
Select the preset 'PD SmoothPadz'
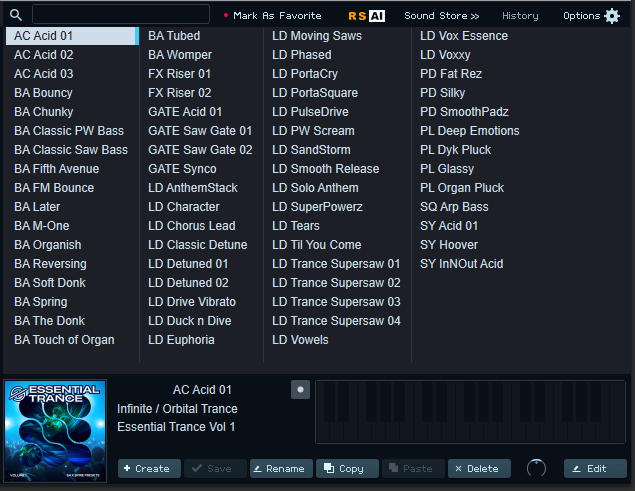[x=464, y=112]
